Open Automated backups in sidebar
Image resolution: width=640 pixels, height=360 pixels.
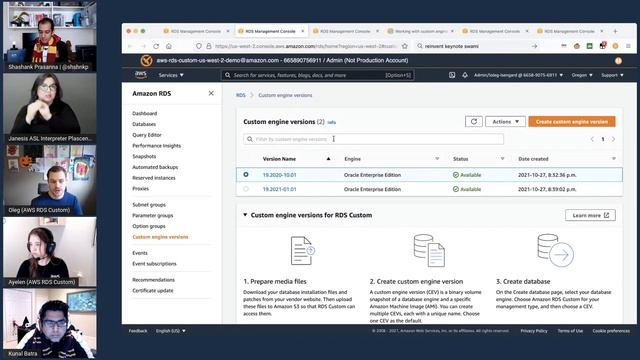[x=155, y=167]
